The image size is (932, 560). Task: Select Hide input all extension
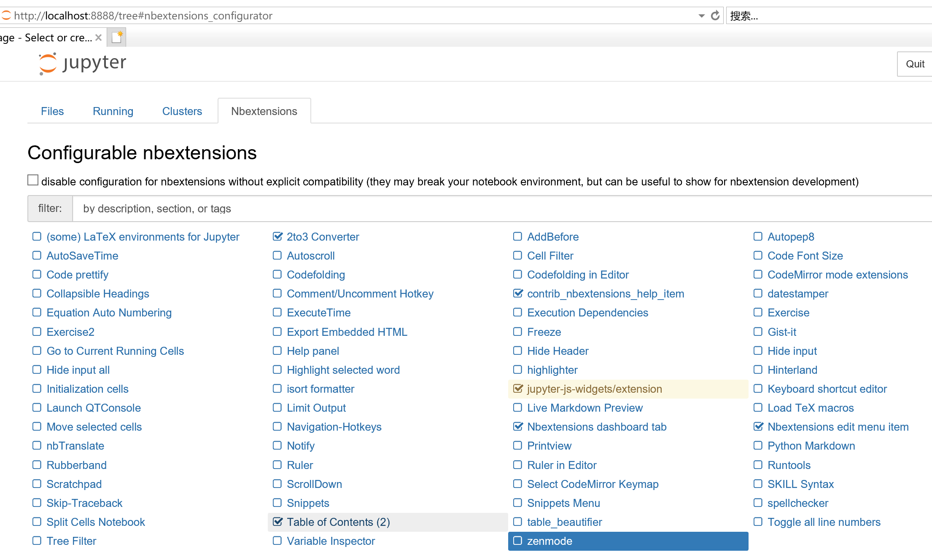[x=78, y=370]
